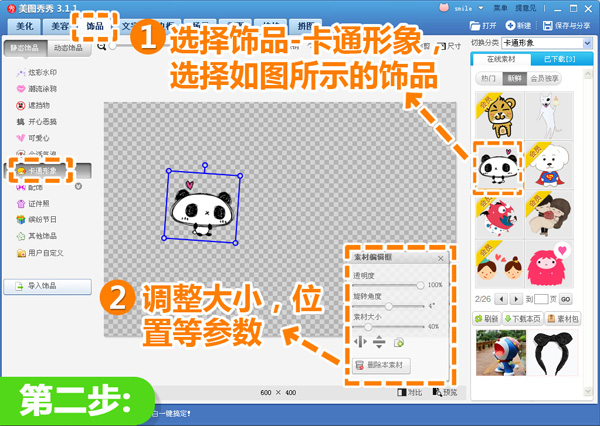This screenshot has height=426, width=600.
Task: Click flip vertical icon in 素材编辑框
Action: pyautogui.click(x=379, y=342)
